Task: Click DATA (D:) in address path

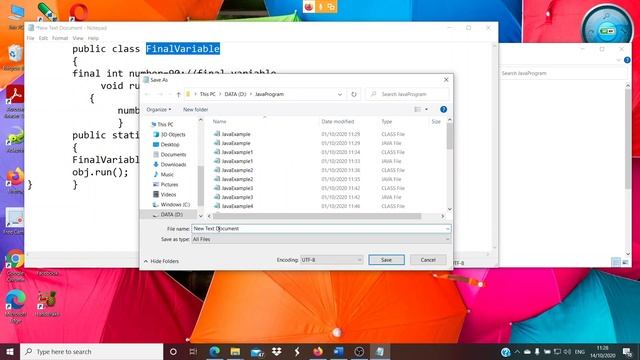Action: [x=236, y=94]
